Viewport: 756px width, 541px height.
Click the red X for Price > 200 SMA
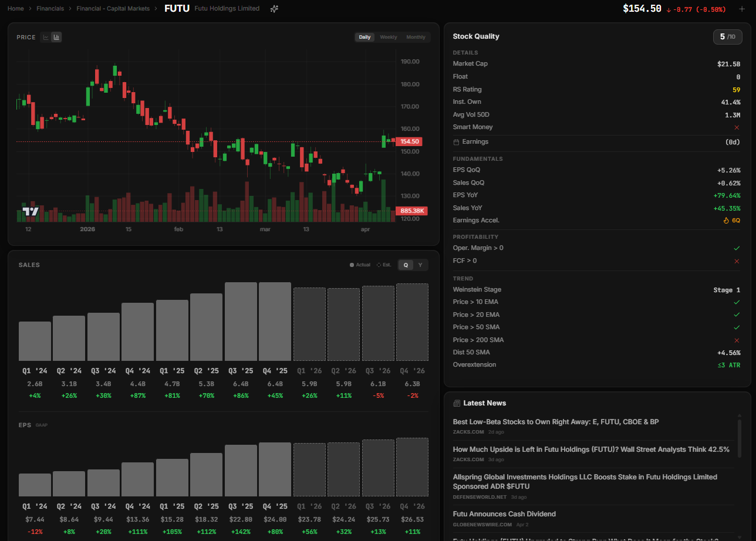pyautogui.click(x=737, y=340)
